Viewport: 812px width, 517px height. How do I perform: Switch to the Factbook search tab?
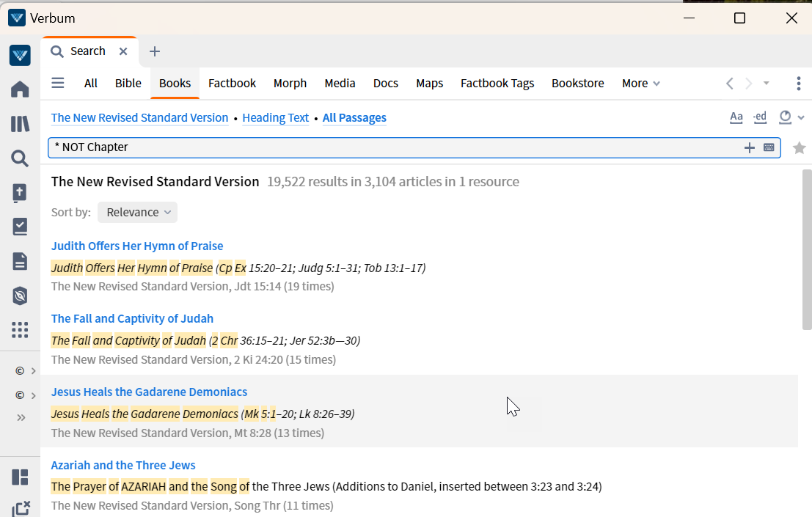click(x=232, y=84)
